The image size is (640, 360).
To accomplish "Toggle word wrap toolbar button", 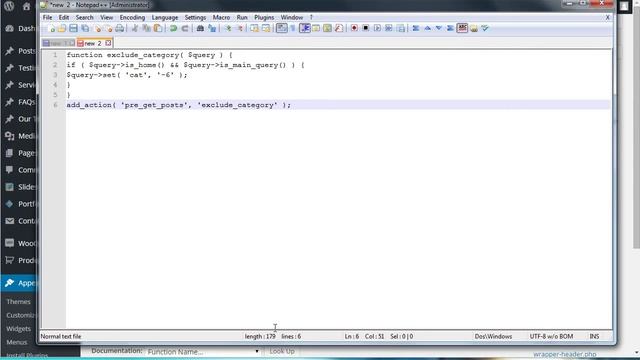I will click(282, 28).
